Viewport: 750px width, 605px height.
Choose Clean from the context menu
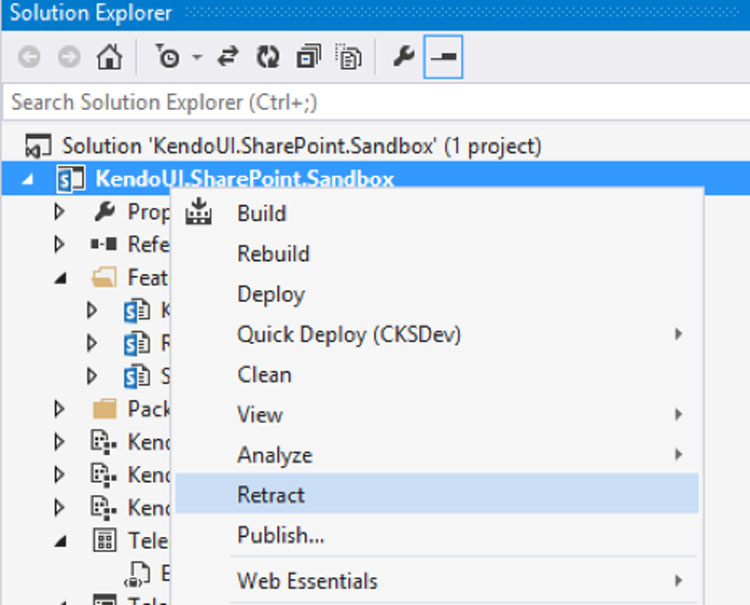click(437, 374)
